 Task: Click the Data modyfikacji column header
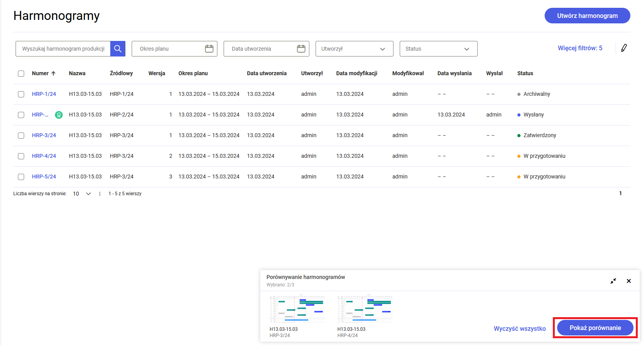click(356, 73)
